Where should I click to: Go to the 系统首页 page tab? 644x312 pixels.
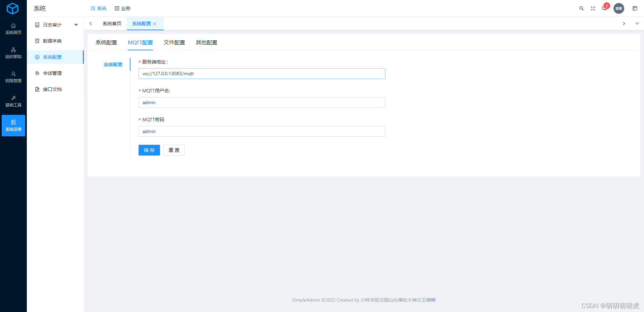click(112, 24)
